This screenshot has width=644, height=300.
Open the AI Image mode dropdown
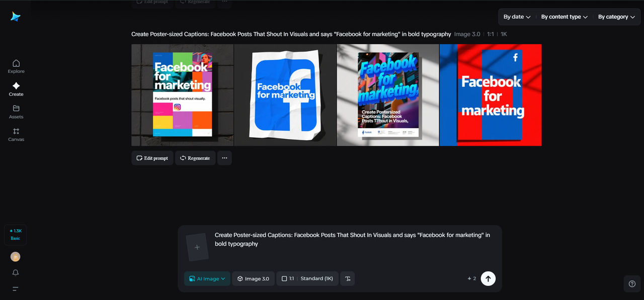pos(207,278)
